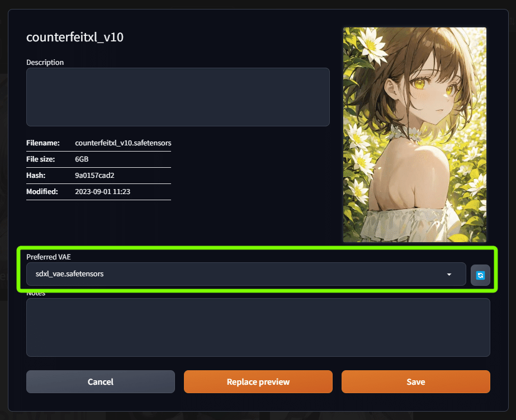Image resolution: width=516 pixels, height=420 pixels.
Task: Save the checkpoint metadata
Action: coord(415,382)
